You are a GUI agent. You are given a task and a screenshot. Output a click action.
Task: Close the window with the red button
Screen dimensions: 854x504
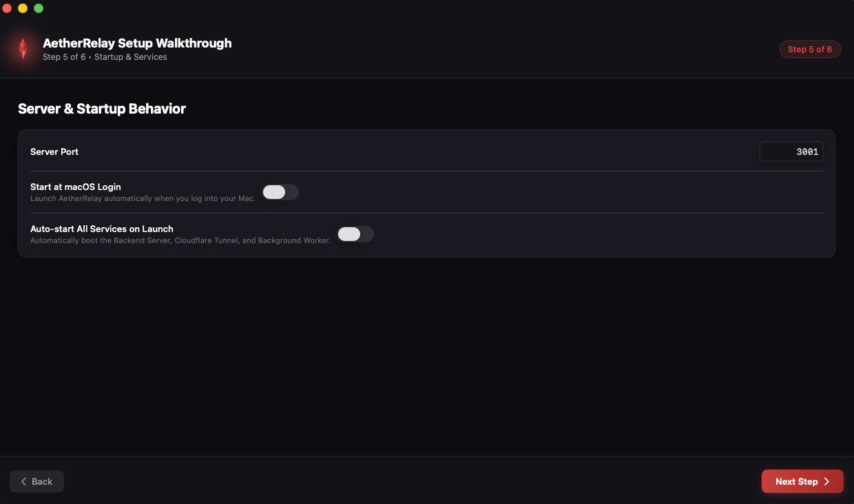[7, 8]
